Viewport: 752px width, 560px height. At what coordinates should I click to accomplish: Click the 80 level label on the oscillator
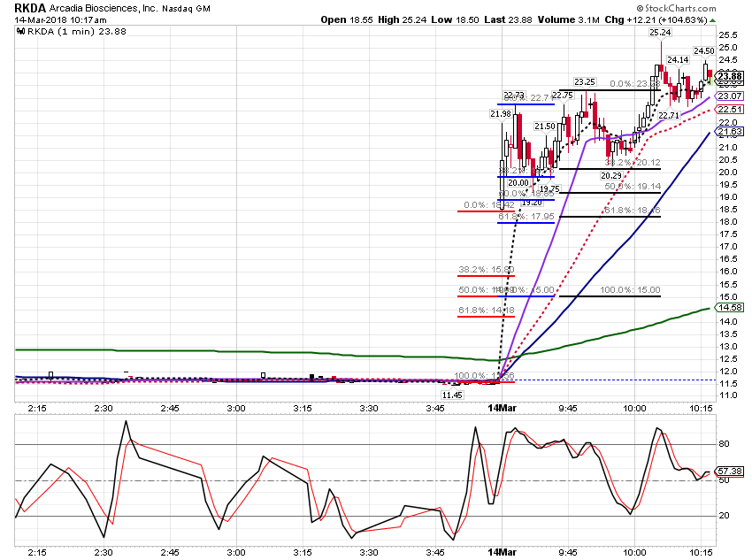724,444
